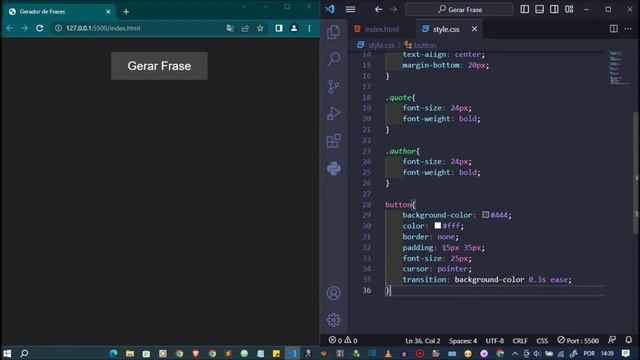Change indentation via Spaces: 4

(463, 340)
